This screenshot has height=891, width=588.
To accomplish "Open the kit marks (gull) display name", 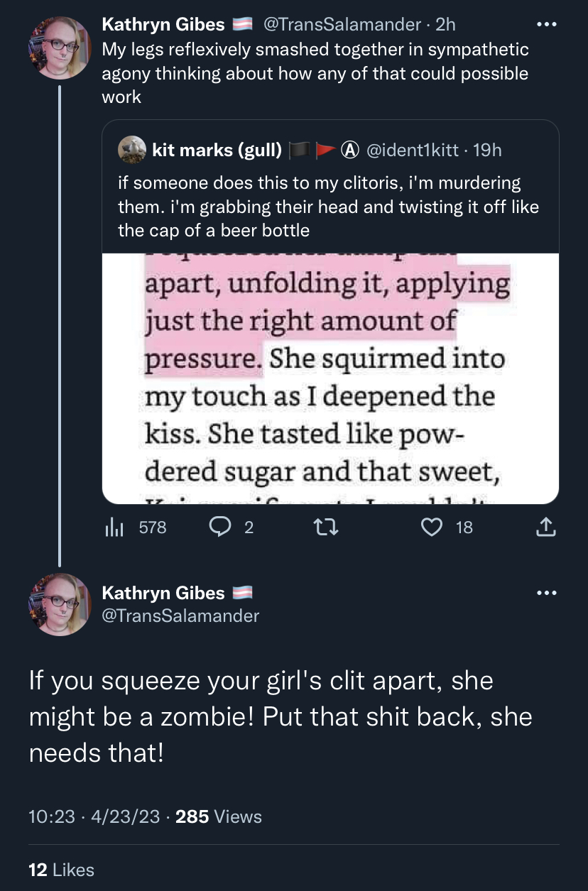I will 217,150.
